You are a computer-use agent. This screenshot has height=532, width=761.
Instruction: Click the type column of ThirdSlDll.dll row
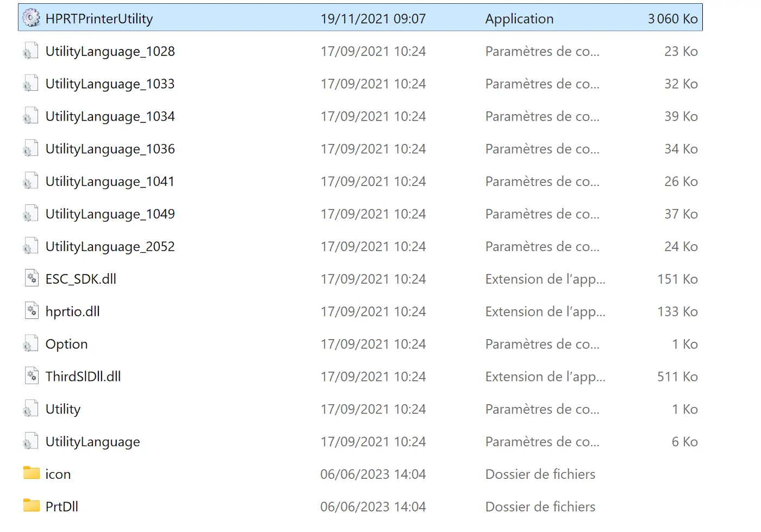(545, 377)
